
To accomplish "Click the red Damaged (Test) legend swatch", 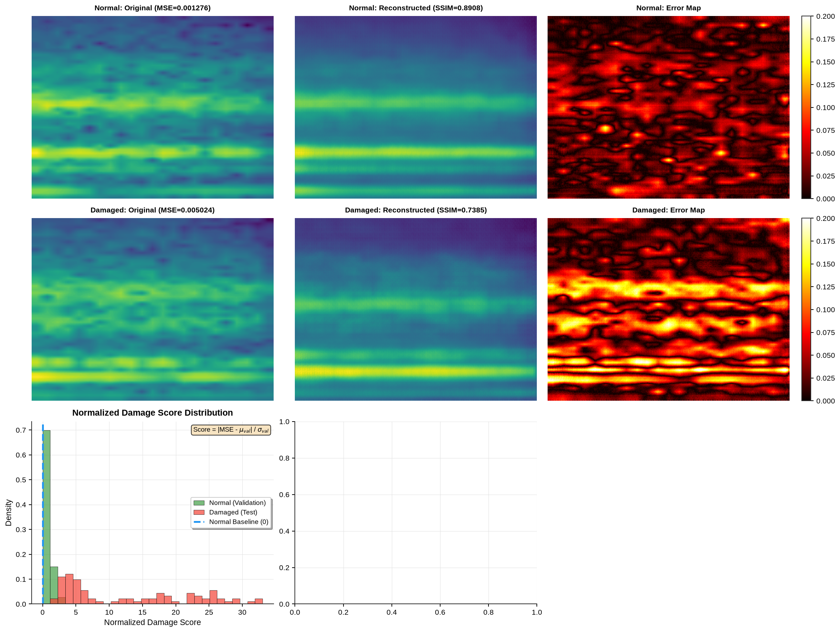I will (199, 512).
